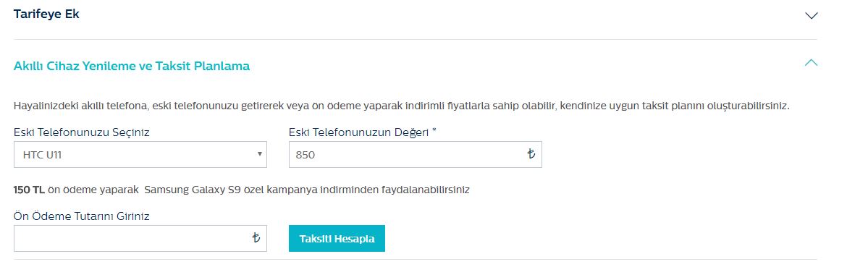Click the bold 150 TL amount text
Viewport: 868px width, 267px height.
30,190
